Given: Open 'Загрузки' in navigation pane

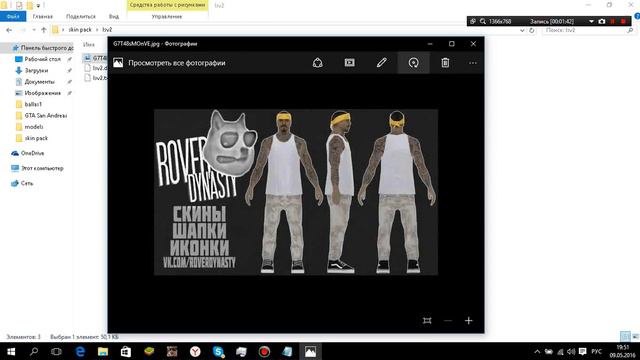Looking at the screenshot, I should pos(36,71).
